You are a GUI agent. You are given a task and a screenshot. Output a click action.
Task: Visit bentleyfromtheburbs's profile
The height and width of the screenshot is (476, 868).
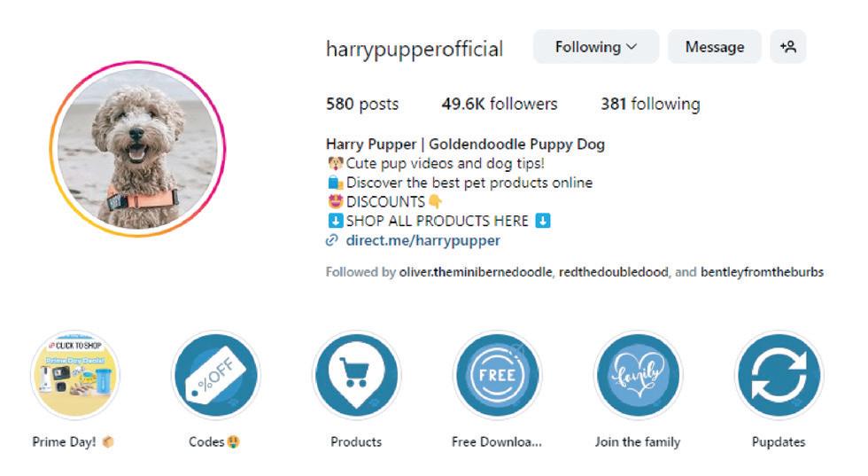(x=763, y=272)
